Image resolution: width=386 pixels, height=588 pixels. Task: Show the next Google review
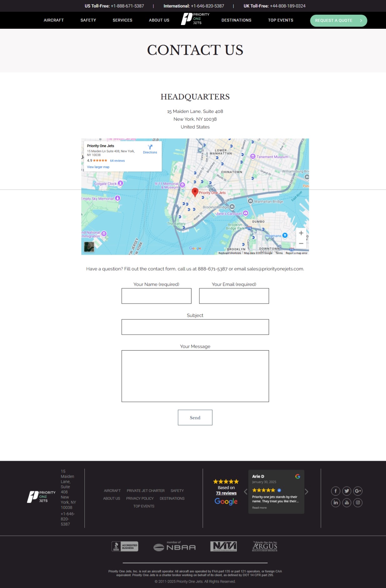tap(307, 492)
